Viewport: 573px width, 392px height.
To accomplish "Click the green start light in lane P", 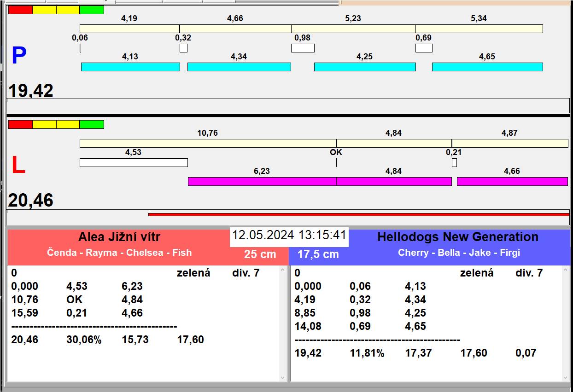I will click(x=92, y=10).
